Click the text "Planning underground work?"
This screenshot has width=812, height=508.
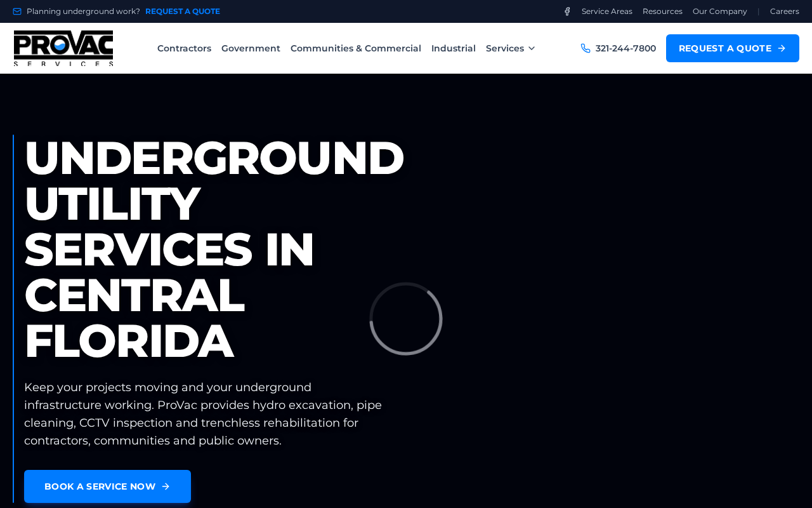coord(83,11)
